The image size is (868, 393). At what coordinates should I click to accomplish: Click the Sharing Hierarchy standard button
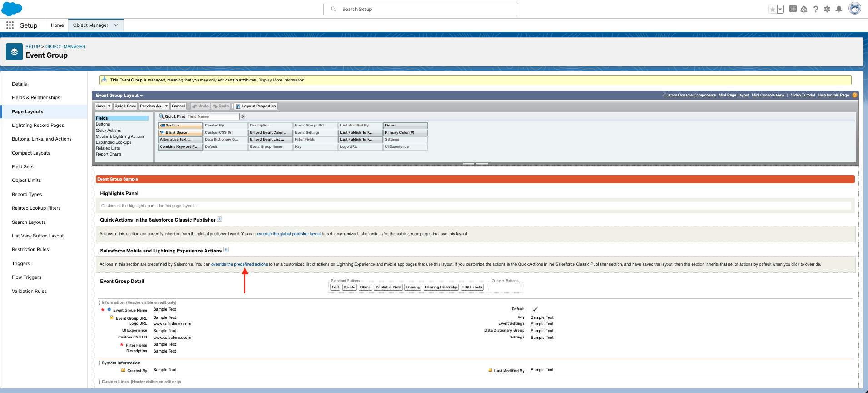[x=441, y=287]
